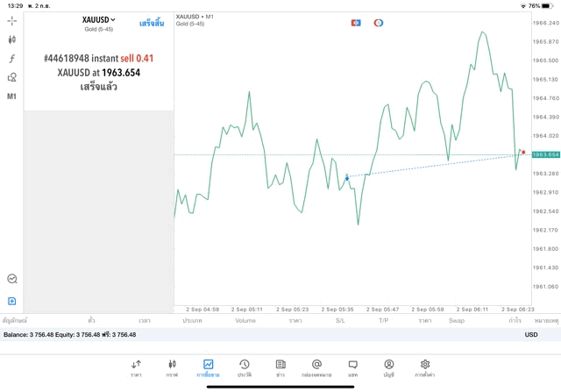
Task: Tap the current price label 1963.654
Action: [x=545, y=154]
